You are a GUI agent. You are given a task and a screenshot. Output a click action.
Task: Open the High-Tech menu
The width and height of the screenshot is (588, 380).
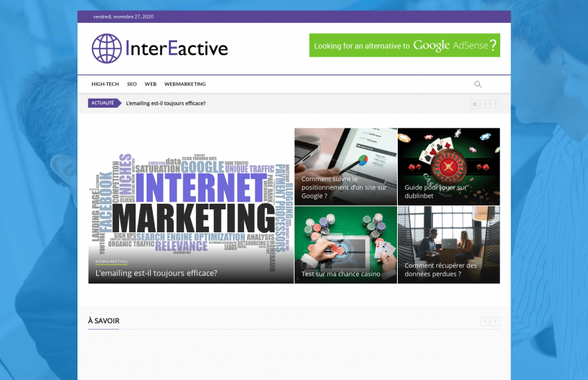coord(105,84)
